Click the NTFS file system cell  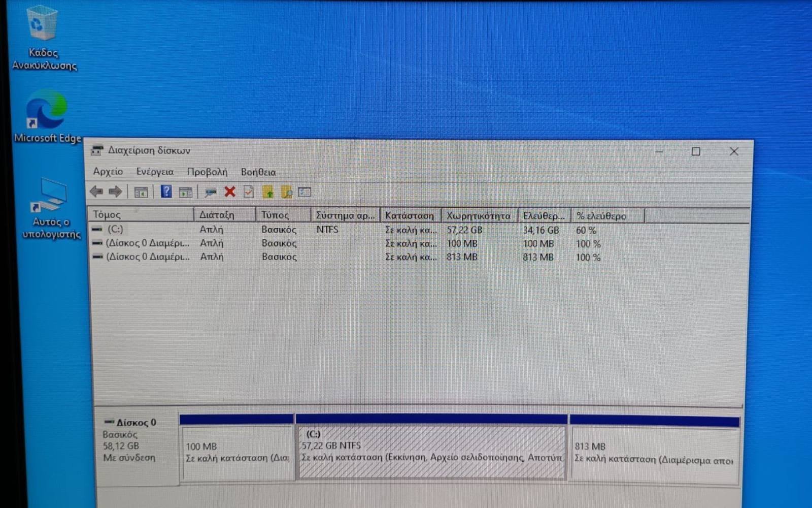click(x=327, y=230)
